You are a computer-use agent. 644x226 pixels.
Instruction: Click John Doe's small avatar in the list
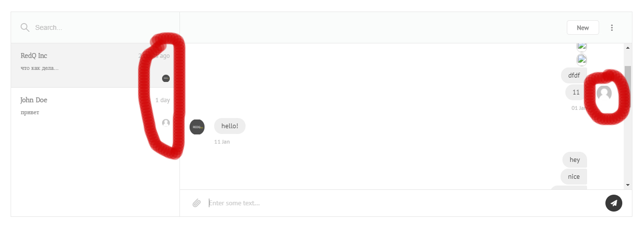166,123
